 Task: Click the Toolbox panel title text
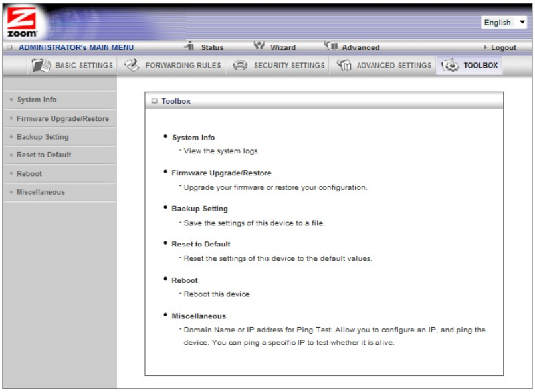pyautogui.click(x=176, y=101)
